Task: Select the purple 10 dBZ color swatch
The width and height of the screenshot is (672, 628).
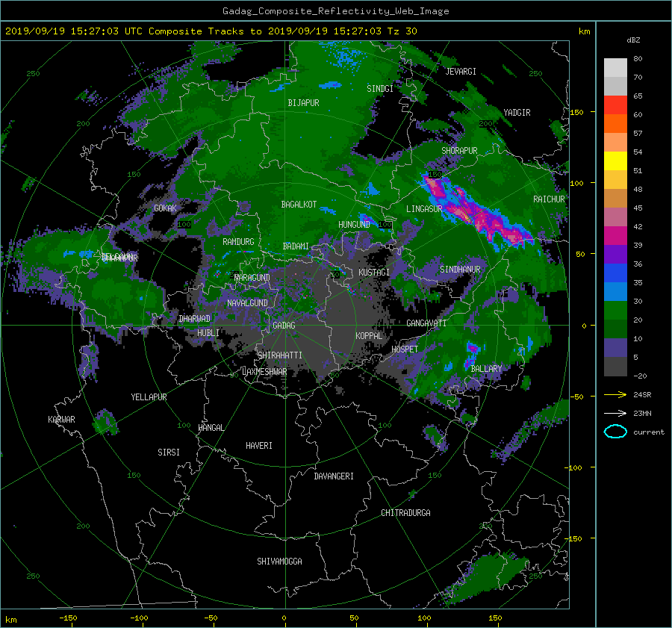Action: pos(615,347)
